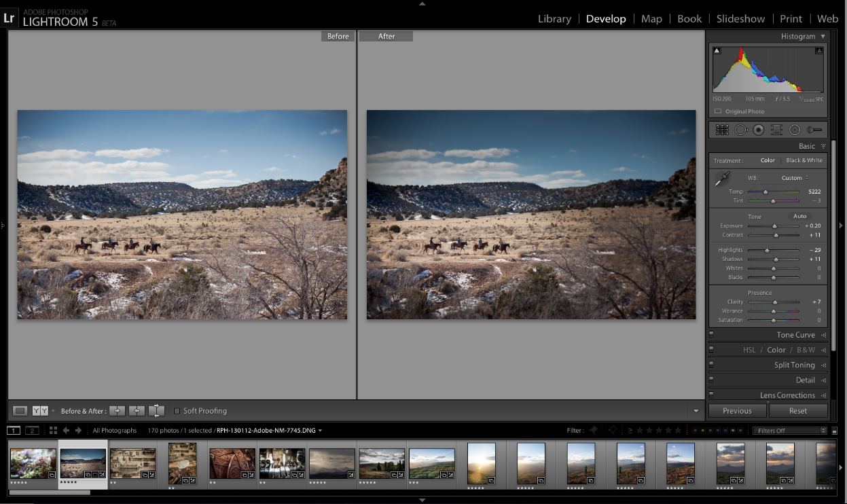Open the HSL adjustments tab
The height and width of the screenshot is (504, 847).
pyautogui.click(x=749, y=350)
